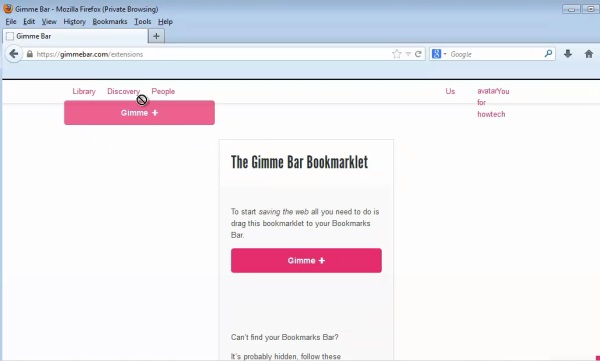Click the browser back arrow button
The image size is (600, 361).
pyautogui.click(x=13, y=54)
